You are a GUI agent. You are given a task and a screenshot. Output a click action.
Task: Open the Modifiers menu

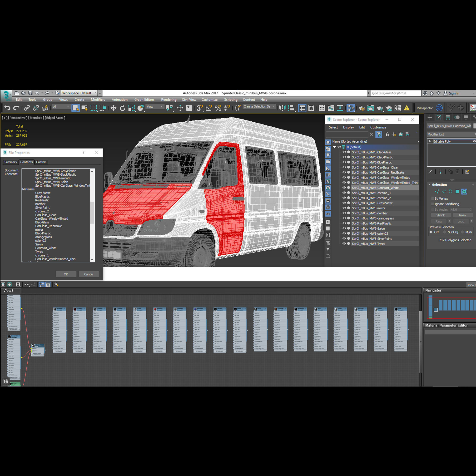point(98,99)
